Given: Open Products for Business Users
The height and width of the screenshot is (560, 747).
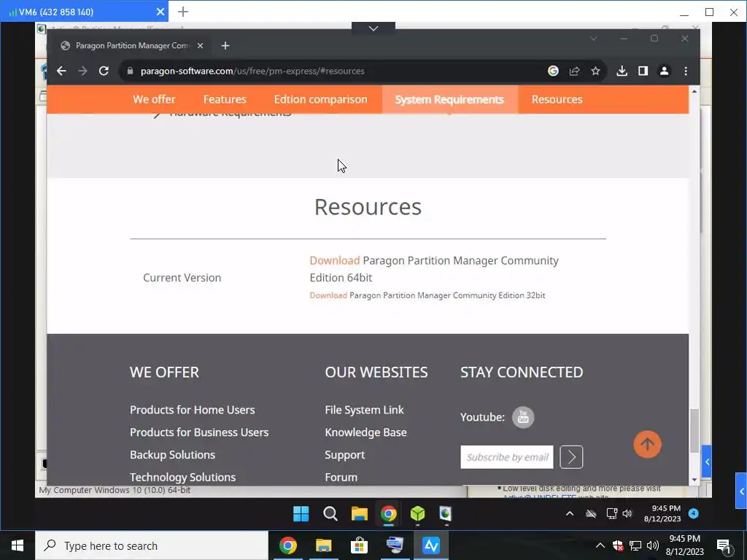Looking at the screenshot, I should click(199, 432).
